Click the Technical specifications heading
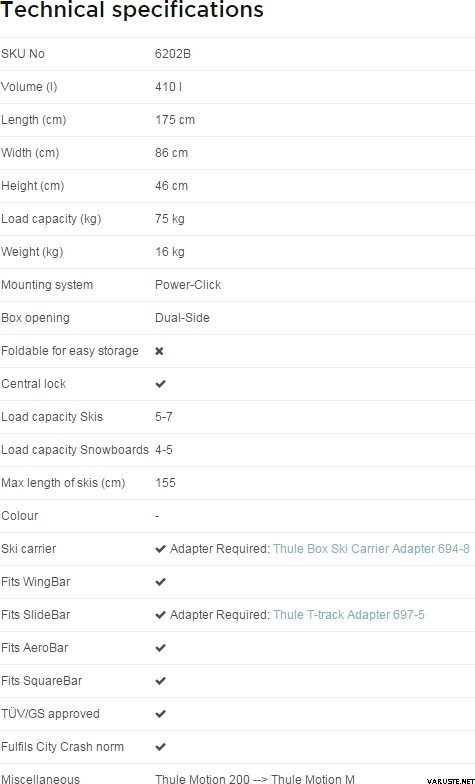The height and width of the screenshot is (784, 475). 132,10
